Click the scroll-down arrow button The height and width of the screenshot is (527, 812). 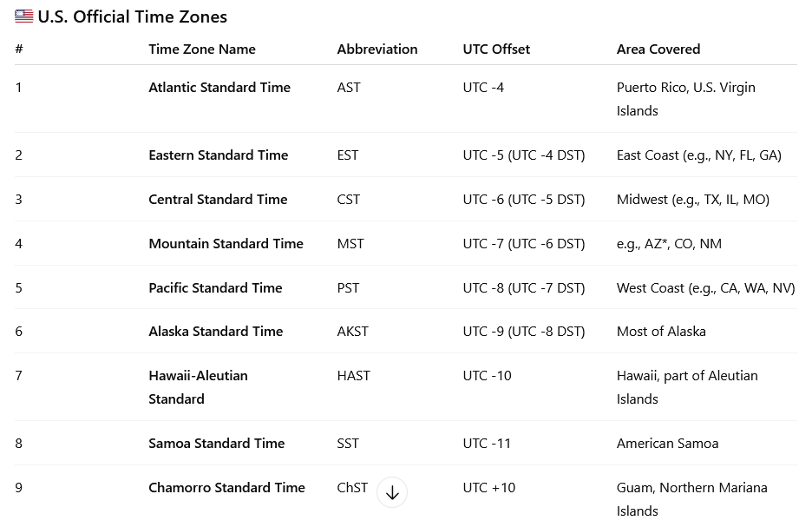(x=392, y=493)
